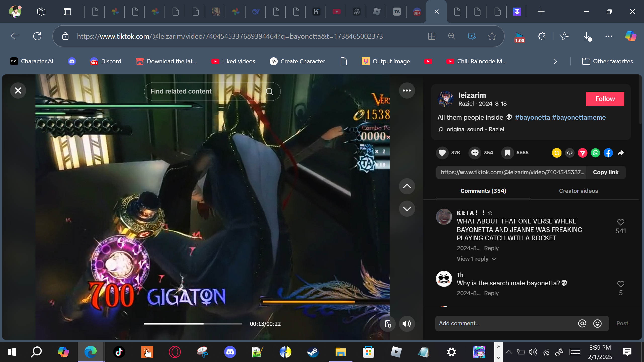The height and width of the screenshot is (362, 644).
Task: Seek on the video progress bar
Action: [193, 324]
